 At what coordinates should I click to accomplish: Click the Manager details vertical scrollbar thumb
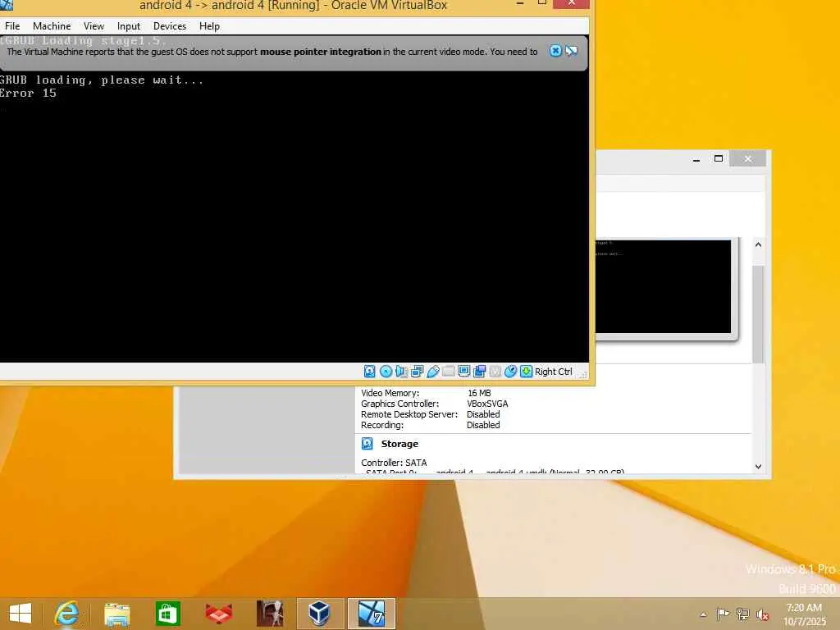[x=758, y=314]
